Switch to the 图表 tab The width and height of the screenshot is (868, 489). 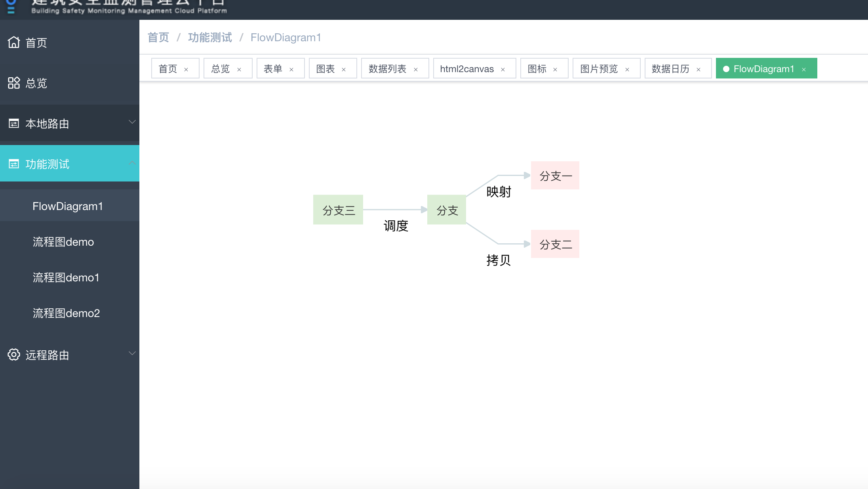(325, 69)
